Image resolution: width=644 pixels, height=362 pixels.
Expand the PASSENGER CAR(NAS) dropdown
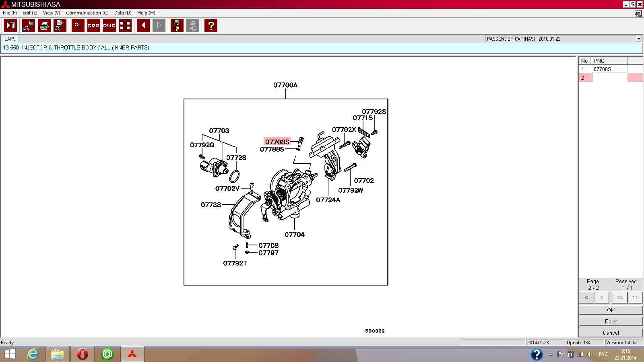[x=638, y=39]
